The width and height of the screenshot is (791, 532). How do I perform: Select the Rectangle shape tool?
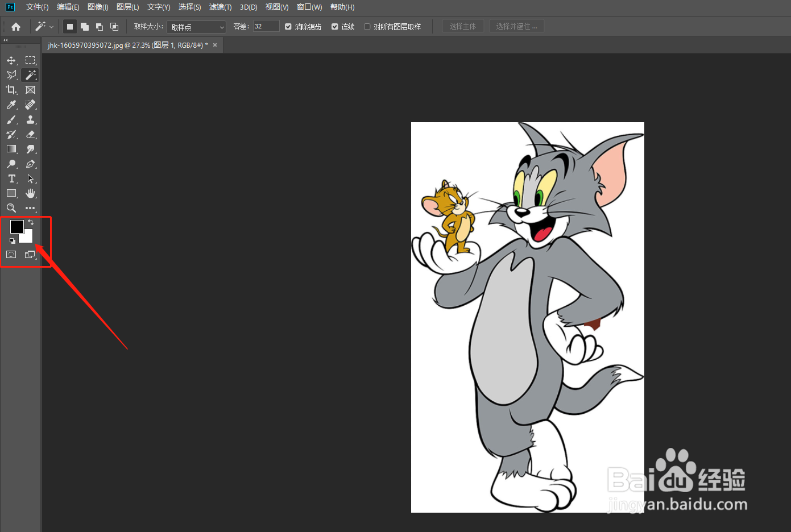[x=11, y=193]
